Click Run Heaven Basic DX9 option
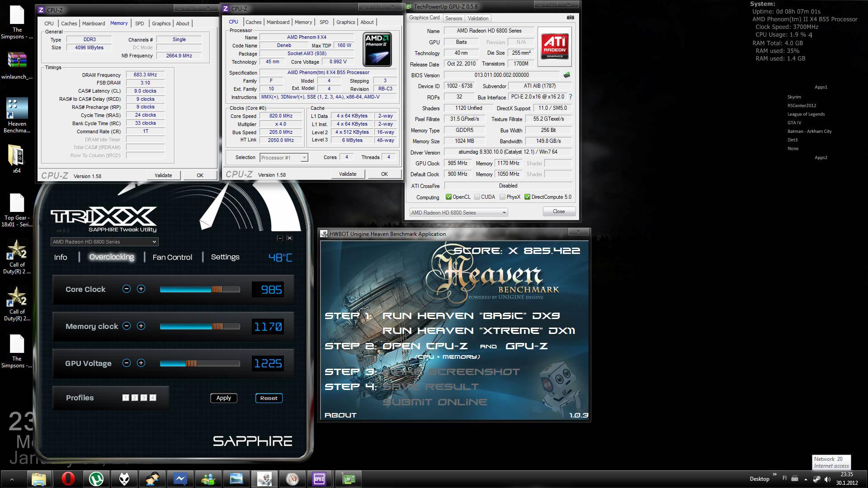 tap(472, 316)
